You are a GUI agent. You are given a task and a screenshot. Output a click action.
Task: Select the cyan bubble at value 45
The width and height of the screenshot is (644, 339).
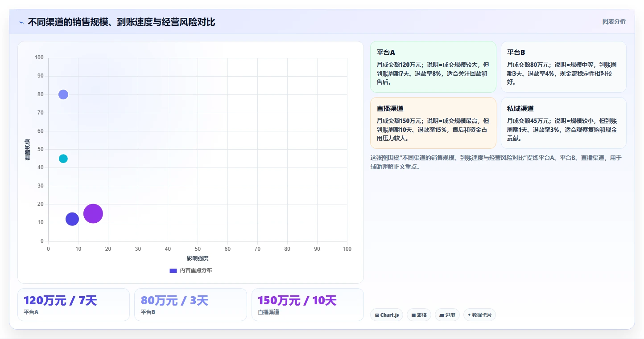(63, 159)
